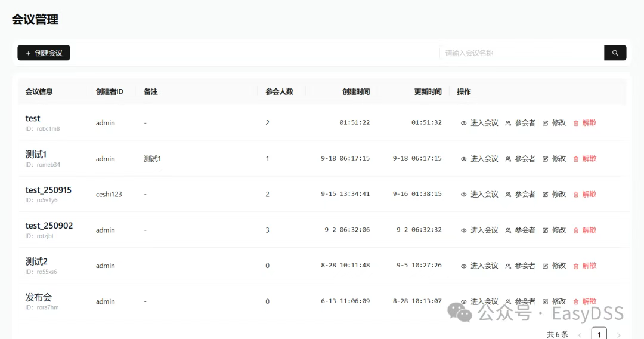
Task: Click created time 9-15 13:34:41
Action: (345, 193)
